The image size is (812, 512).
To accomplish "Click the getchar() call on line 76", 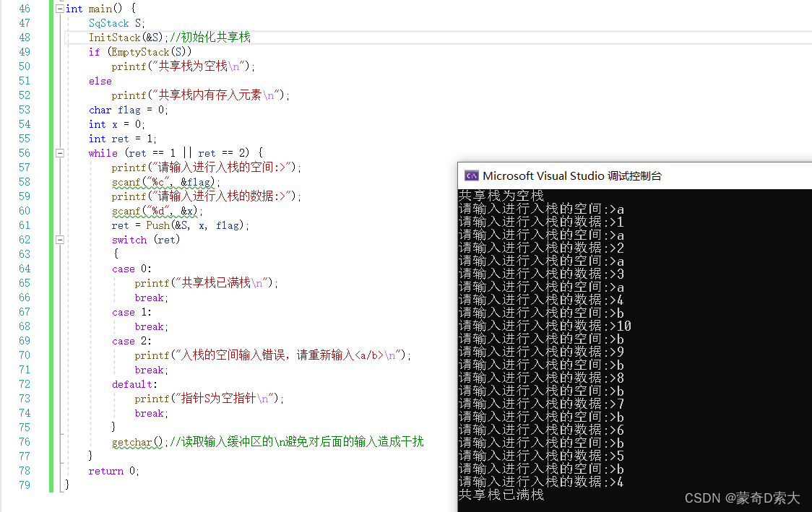I will [x=138, y=442].
